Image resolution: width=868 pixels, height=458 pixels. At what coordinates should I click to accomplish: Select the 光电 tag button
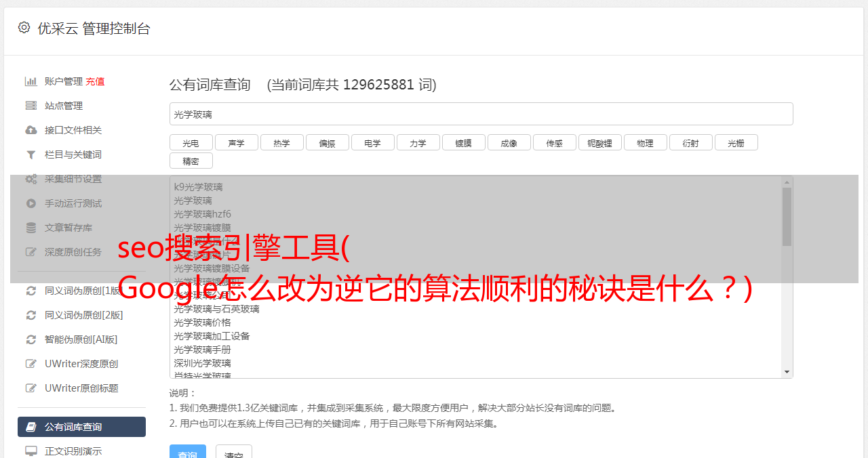tap(191, 142)
